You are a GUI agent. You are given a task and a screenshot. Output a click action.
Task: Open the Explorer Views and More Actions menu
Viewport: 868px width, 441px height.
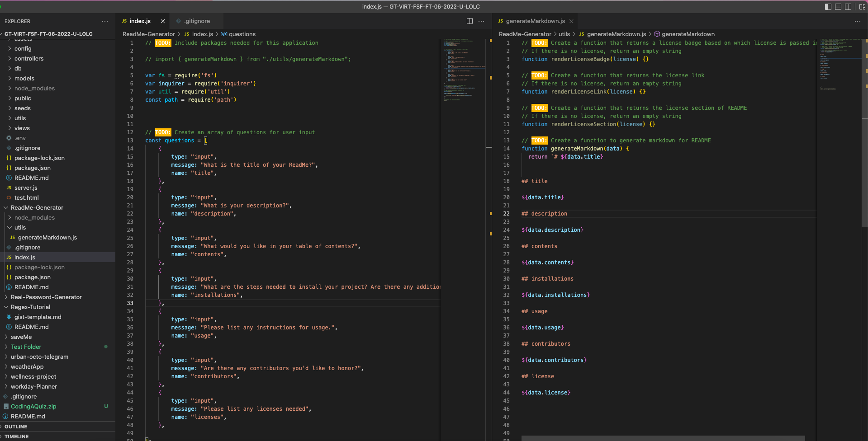point(105,21)
